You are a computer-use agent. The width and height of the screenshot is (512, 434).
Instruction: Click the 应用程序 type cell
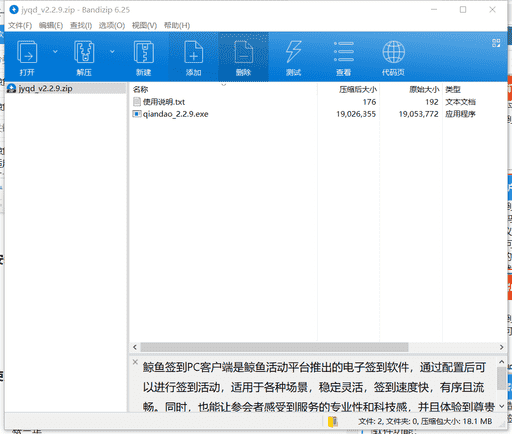click(x=460, y=114)
